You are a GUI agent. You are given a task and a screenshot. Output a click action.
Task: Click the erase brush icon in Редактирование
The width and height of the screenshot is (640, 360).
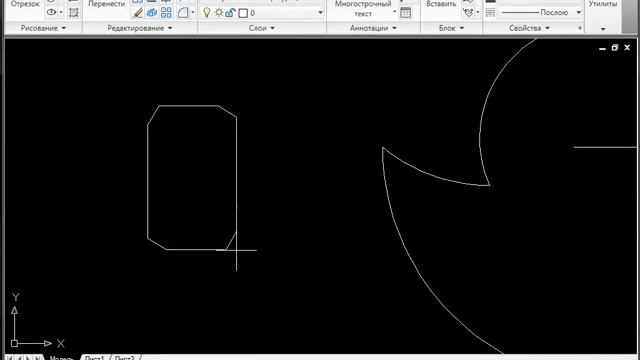[138, 13]
